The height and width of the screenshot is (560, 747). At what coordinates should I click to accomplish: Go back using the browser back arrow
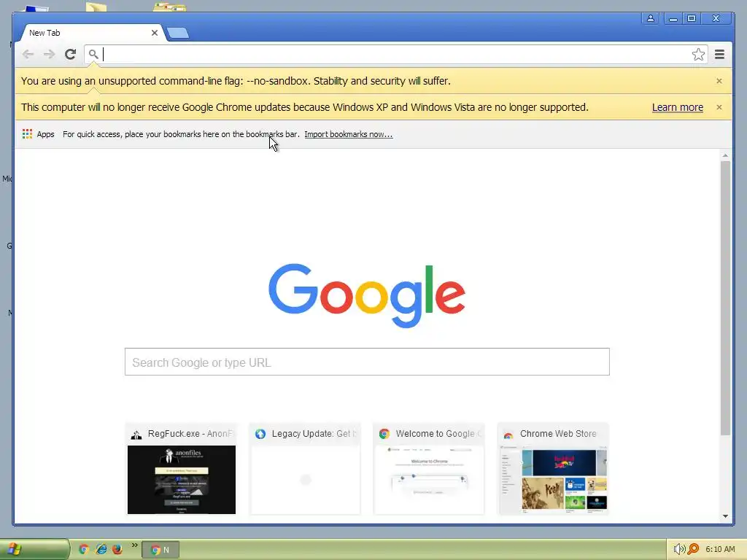point(28,54)
